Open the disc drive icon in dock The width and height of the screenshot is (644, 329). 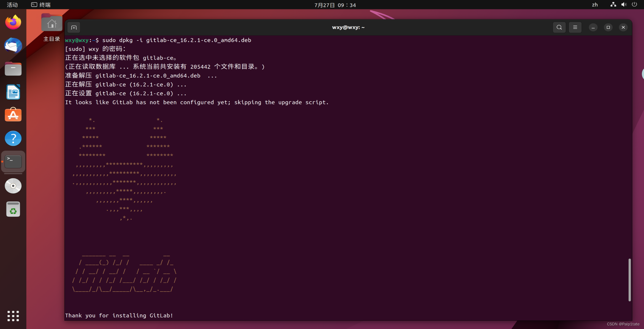click(x=13, y=186)
